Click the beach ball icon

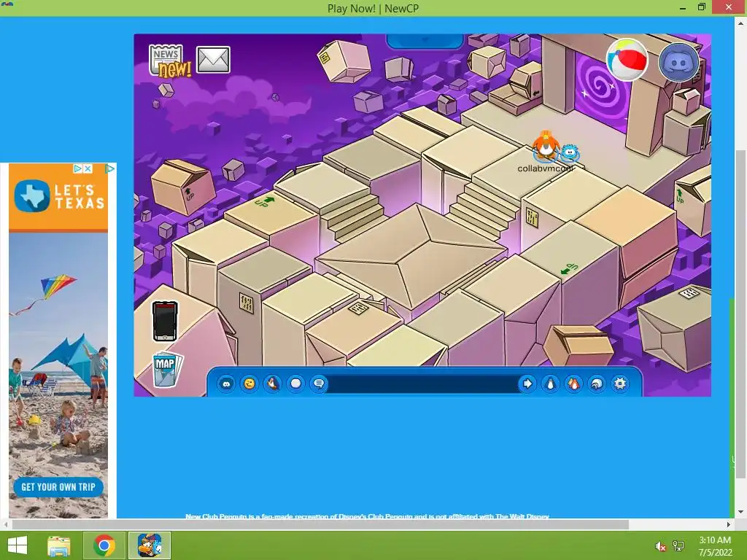tap(627, 60)
